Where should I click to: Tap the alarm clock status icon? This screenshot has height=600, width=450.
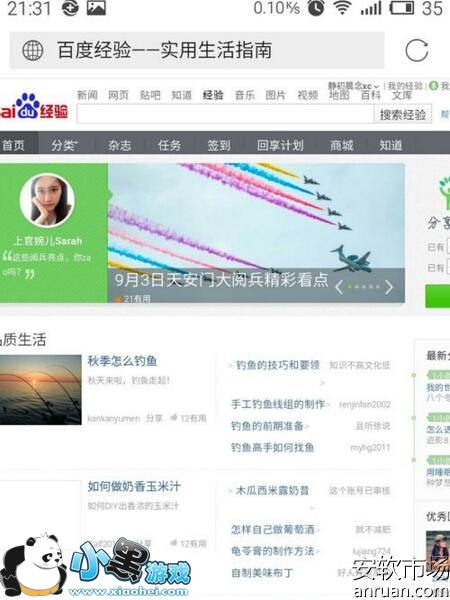click(x=316, y=8)
